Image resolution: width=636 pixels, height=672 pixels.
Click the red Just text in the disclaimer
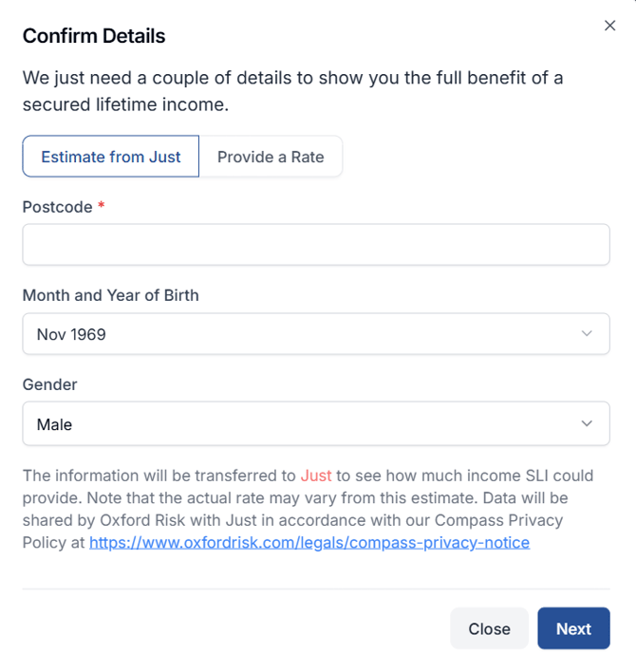point(316,476)
